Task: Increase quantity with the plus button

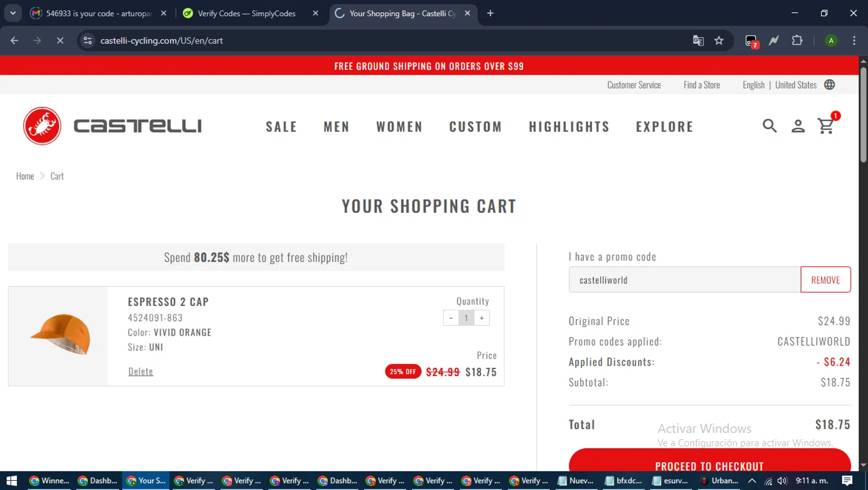Action: pyautogui.click(x=481, y=318)
